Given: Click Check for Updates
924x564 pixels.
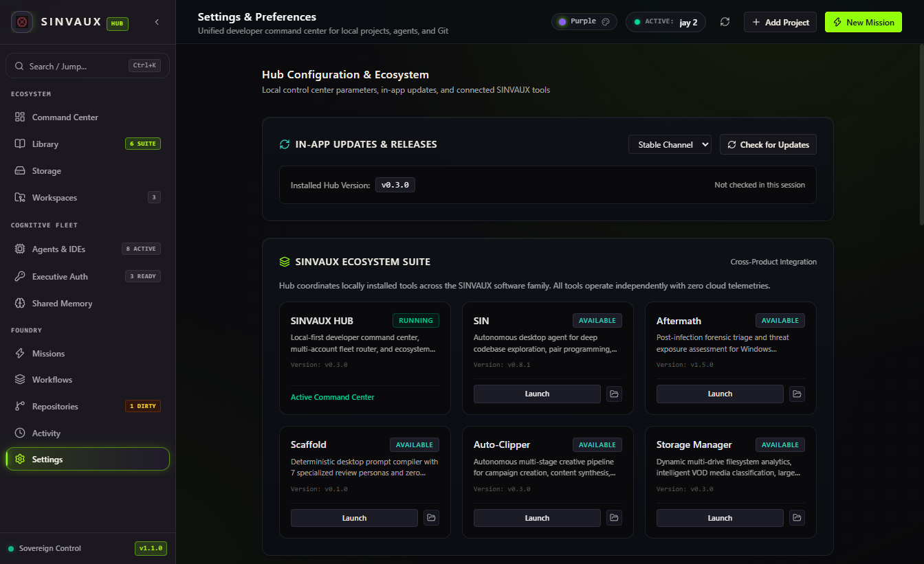Looking at the screenshot, I should click(768, 145).
